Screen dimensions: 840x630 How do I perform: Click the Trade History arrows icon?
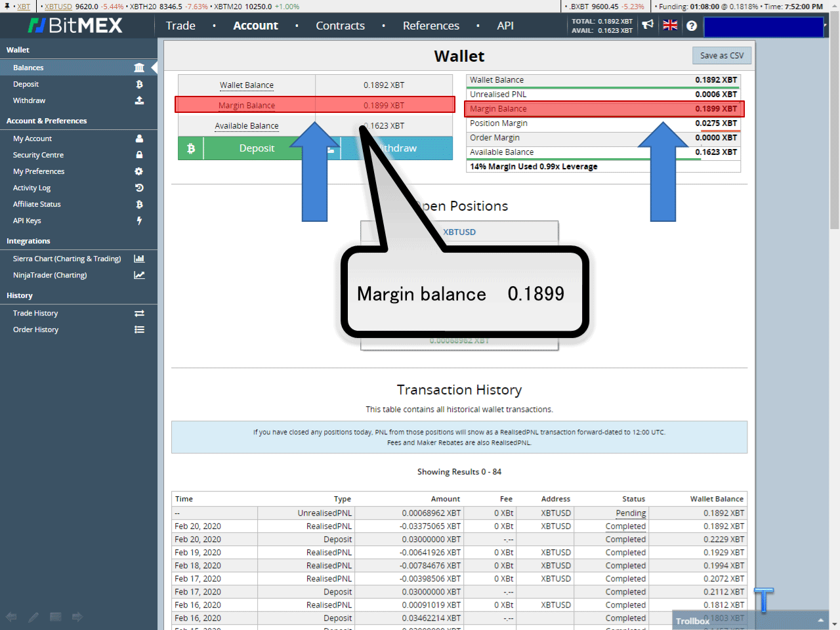click(139, 313)
